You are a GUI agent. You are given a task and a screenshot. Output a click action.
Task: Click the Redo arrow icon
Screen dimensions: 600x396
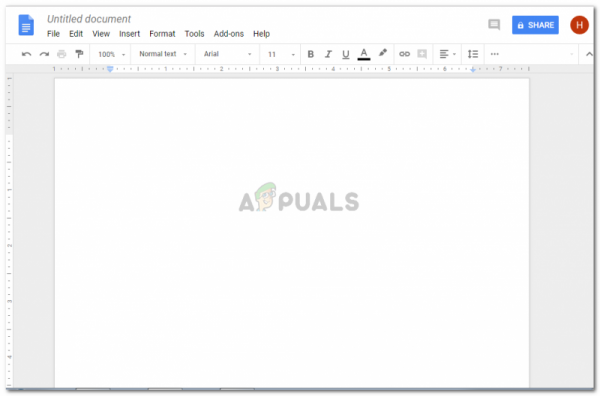click(x=44, y=54)
